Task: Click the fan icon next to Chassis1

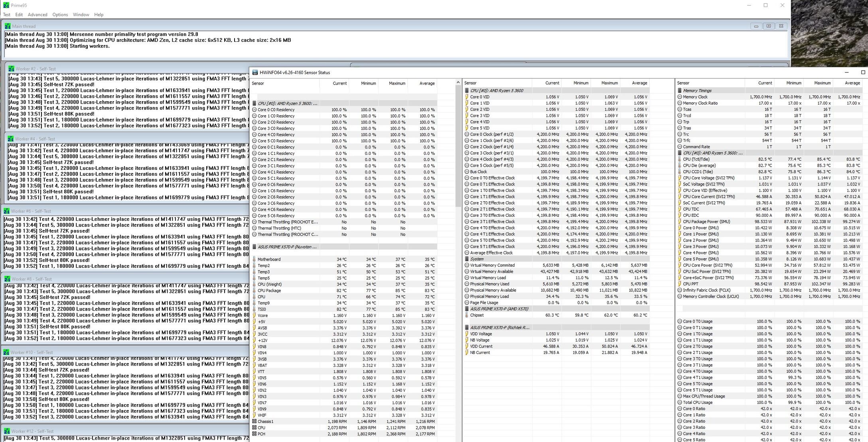Action: (x=254, y=421)
